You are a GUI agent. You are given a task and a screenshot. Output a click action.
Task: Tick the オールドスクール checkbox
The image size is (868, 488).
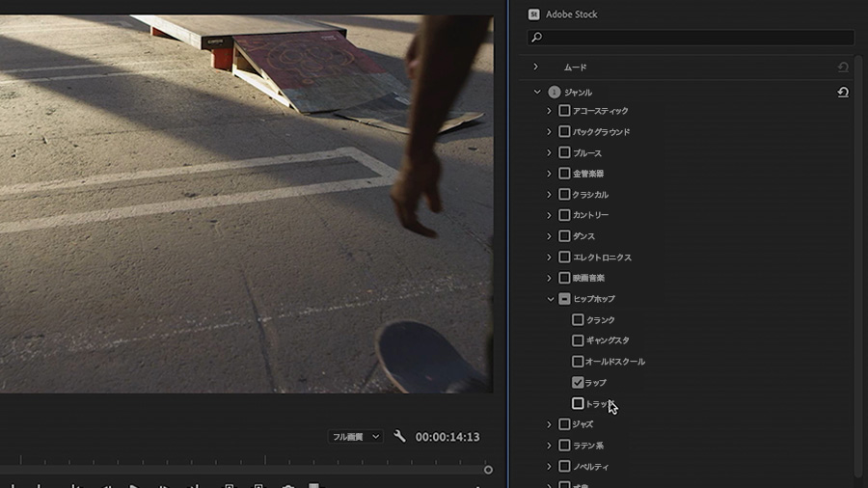(578, 362)
